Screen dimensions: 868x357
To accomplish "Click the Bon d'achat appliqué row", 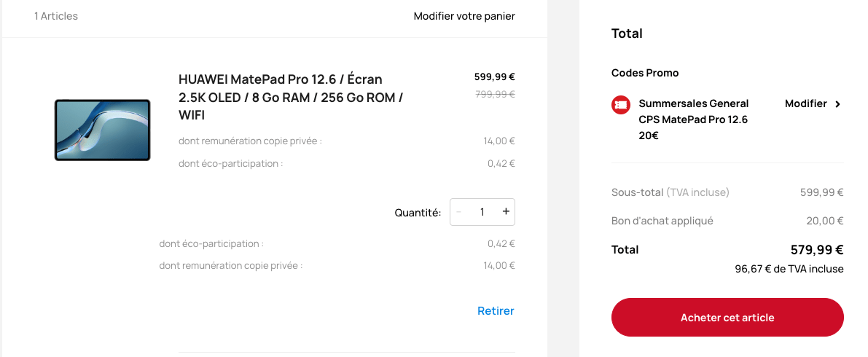I will coord(727,221).
